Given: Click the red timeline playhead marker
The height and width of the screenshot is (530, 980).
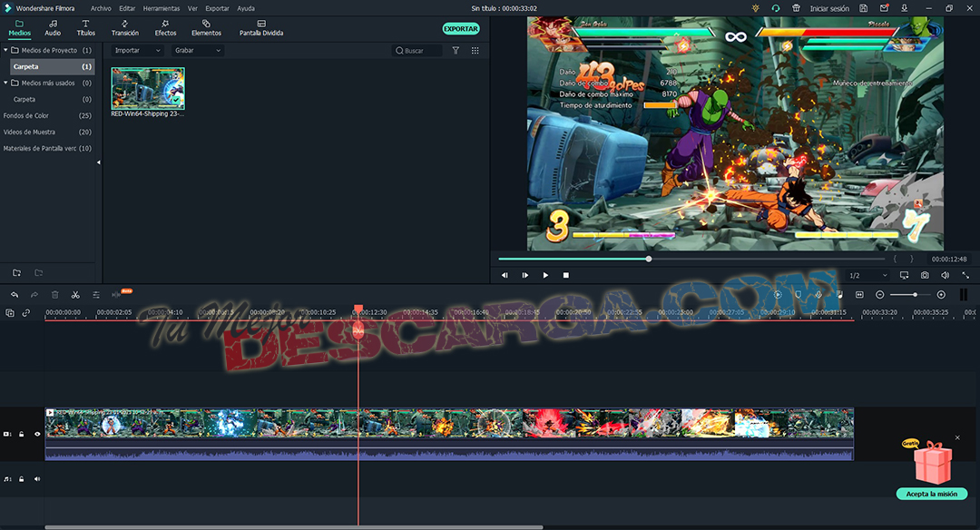Looking at the screenshot, I should (x=358, y=310).
